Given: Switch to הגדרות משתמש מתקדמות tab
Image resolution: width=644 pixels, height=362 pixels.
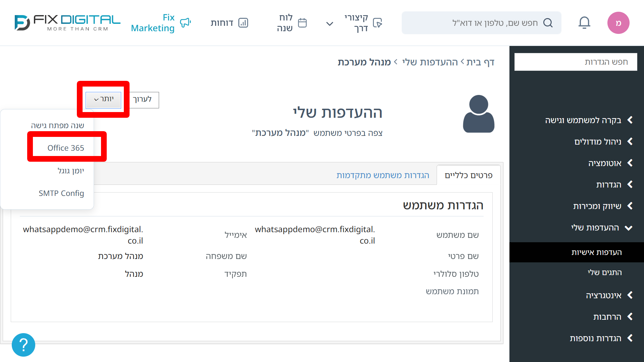Looking at the screenshot, I should pos(383,175).
